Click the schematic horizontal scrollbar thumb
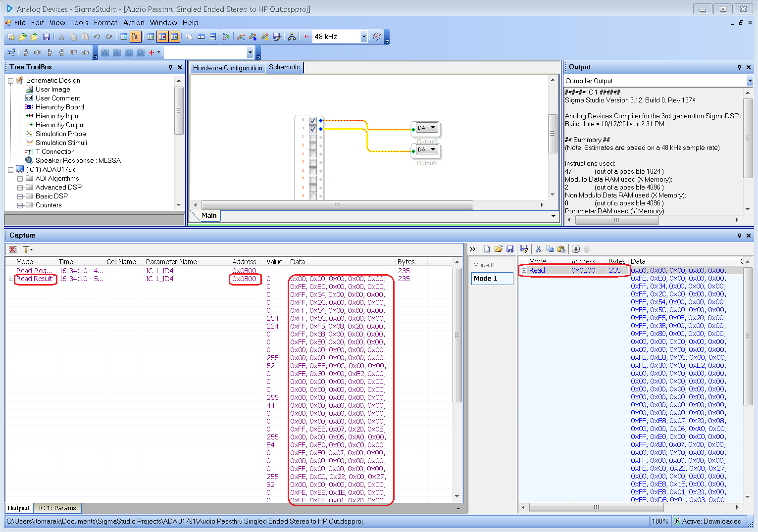The image size is (758, 532). (x=337, y=205)
